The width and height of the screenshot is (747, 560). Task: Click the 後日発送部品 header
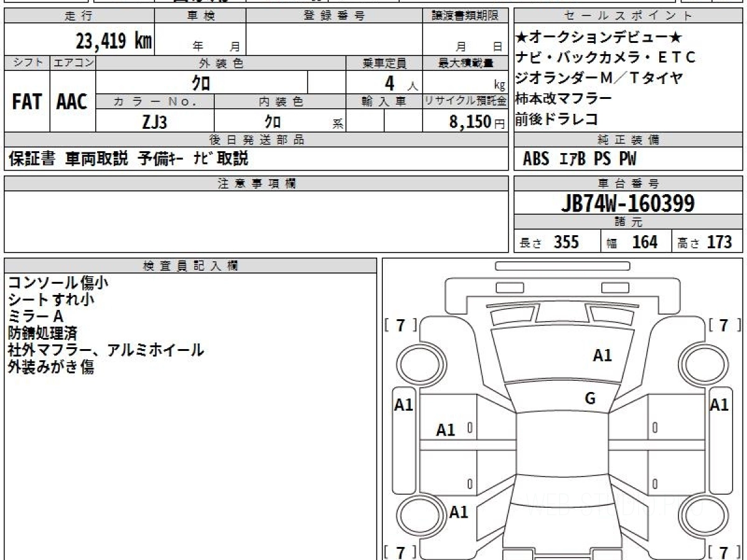pyautogui.click(x=256, y=140)
